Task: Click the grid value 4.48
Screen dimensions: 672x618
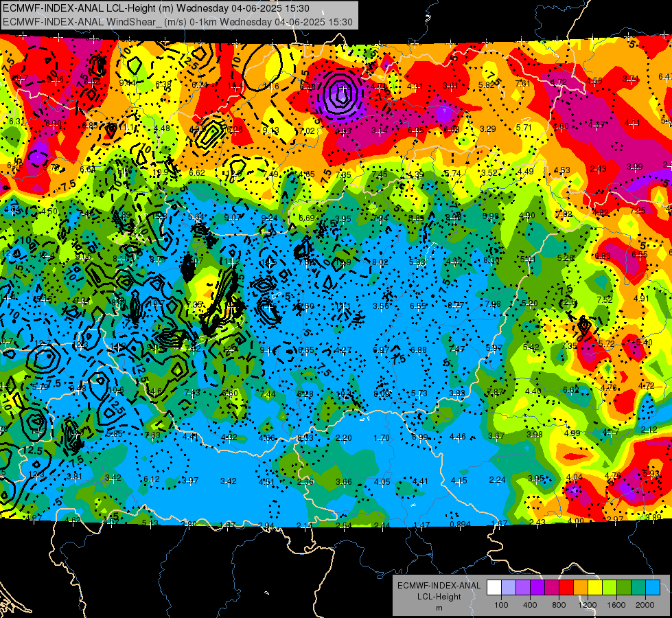Action: pos(161,128)
